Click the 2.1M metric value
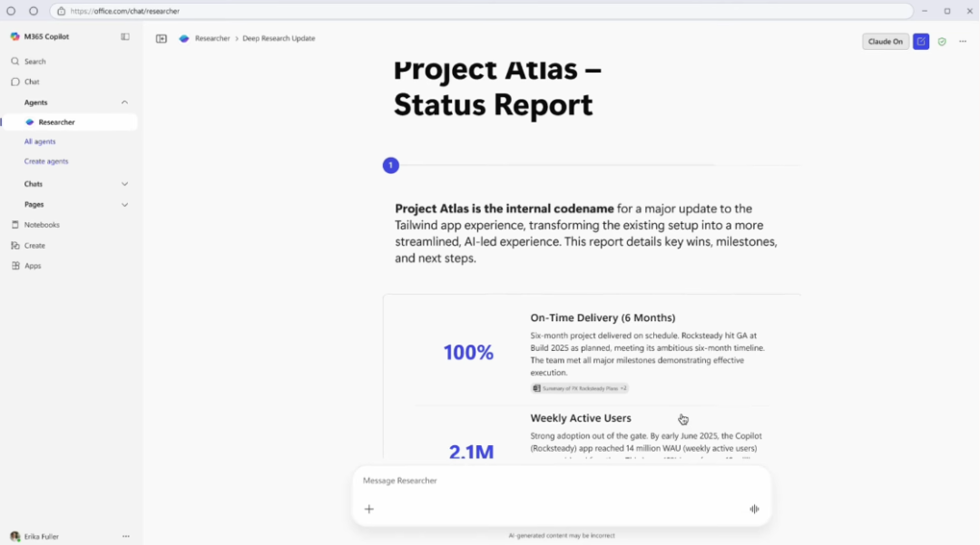 [x=471, y=452]
